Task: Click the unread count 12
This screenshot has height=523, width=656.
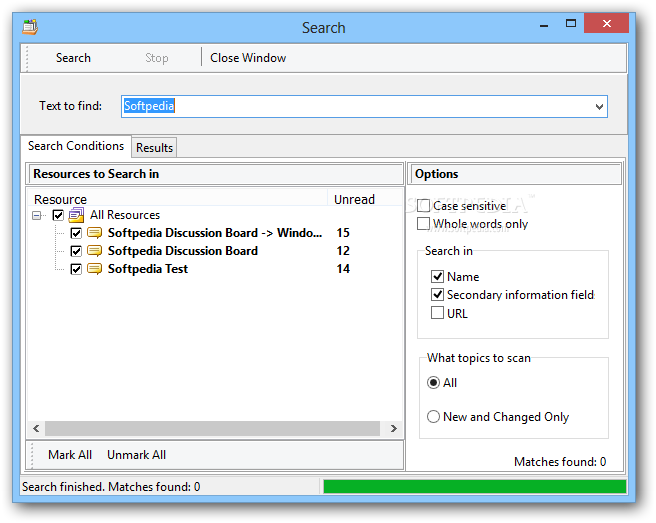Action: (x=343, y=251)
